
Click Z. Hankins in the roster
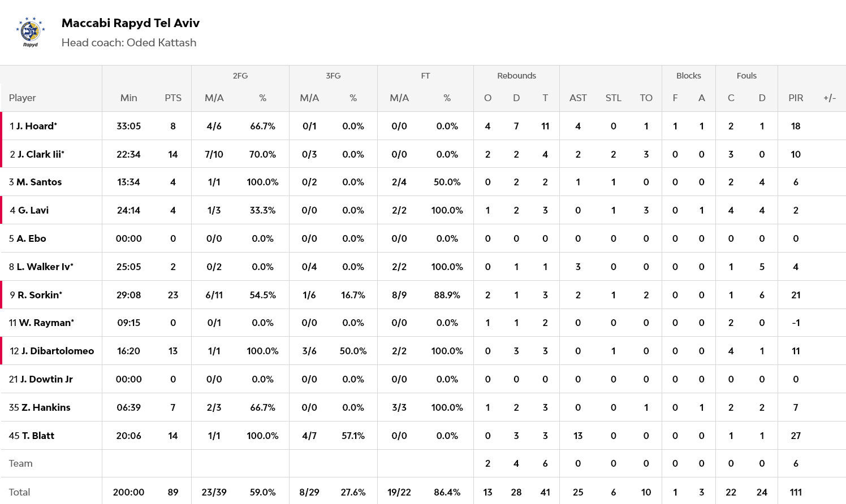(x=46, y=407)
